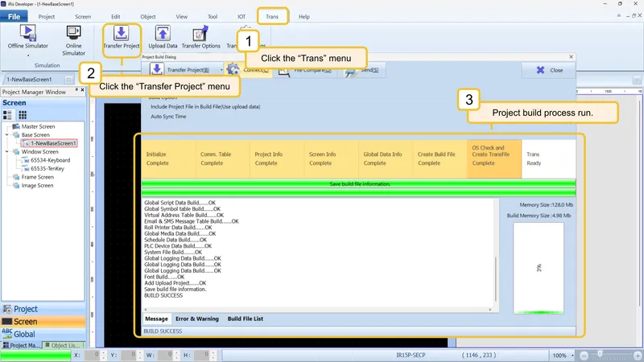Start the Online Simulator from ribbon
644x362 pixels.
pyautogui.click(x=73, y=32)
